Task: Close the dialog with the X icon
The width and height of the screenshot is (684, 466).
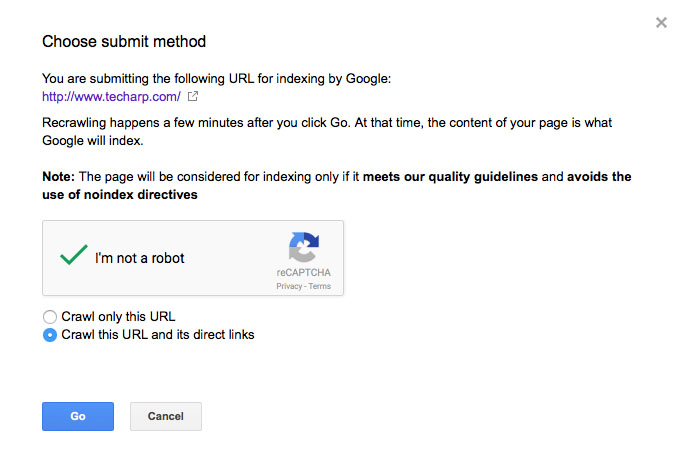Action: 661,22
